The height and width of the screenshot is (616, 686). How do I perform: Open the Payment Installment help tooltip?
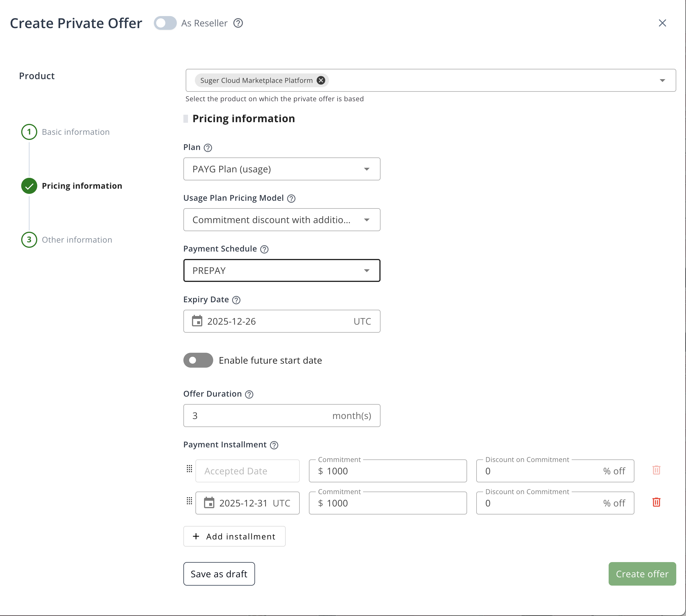(x=274, y=445)
